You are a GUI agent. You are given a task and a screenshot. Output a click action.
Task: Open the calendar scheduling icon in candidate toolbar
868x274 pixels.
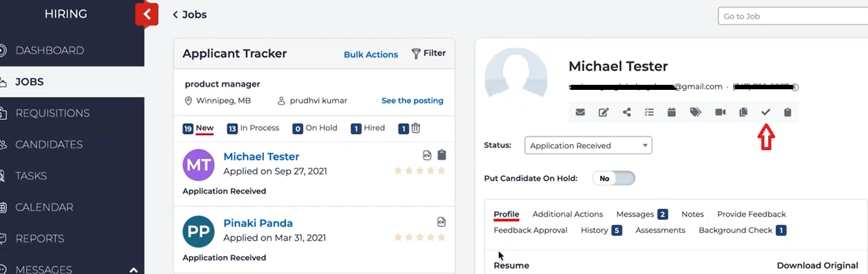tap(671, 112)
